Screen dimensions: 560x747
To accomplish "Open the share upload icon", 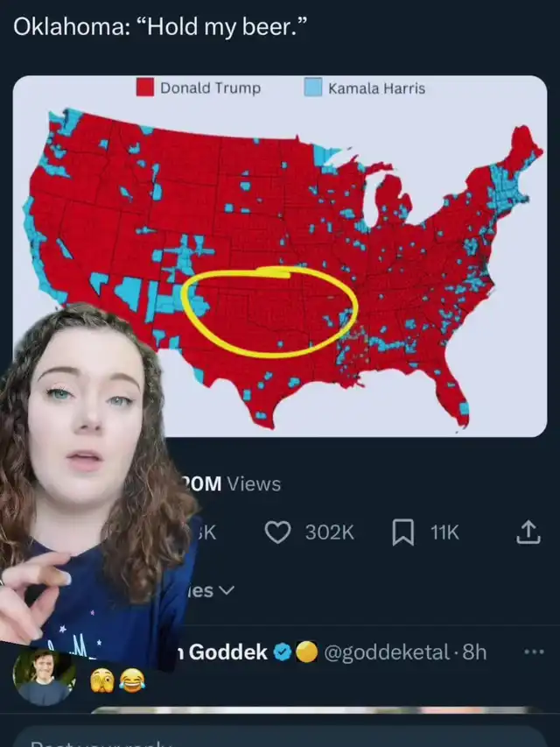I will pos(528,532).
